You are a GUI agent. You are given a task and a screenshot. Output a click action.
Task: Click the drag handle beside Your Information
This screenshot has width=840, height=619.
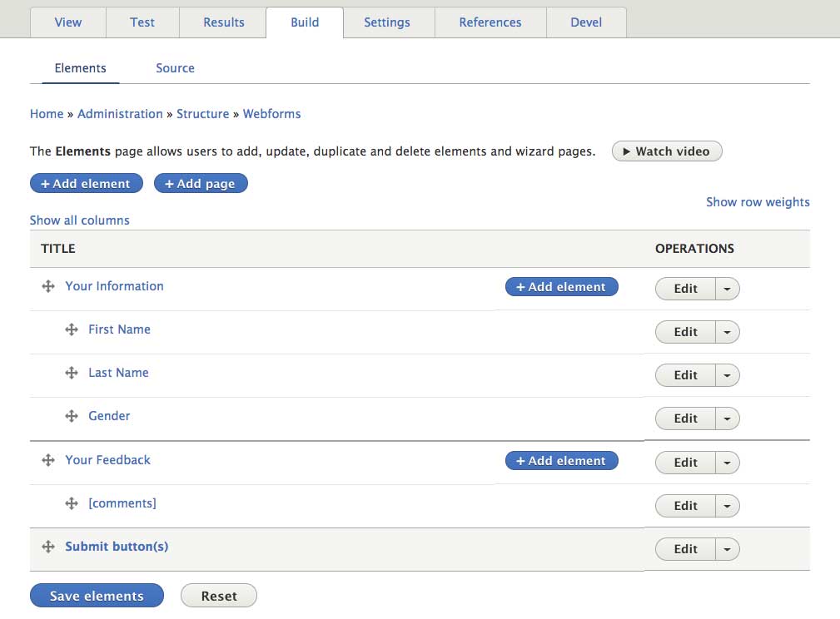[x=48, y=286]
